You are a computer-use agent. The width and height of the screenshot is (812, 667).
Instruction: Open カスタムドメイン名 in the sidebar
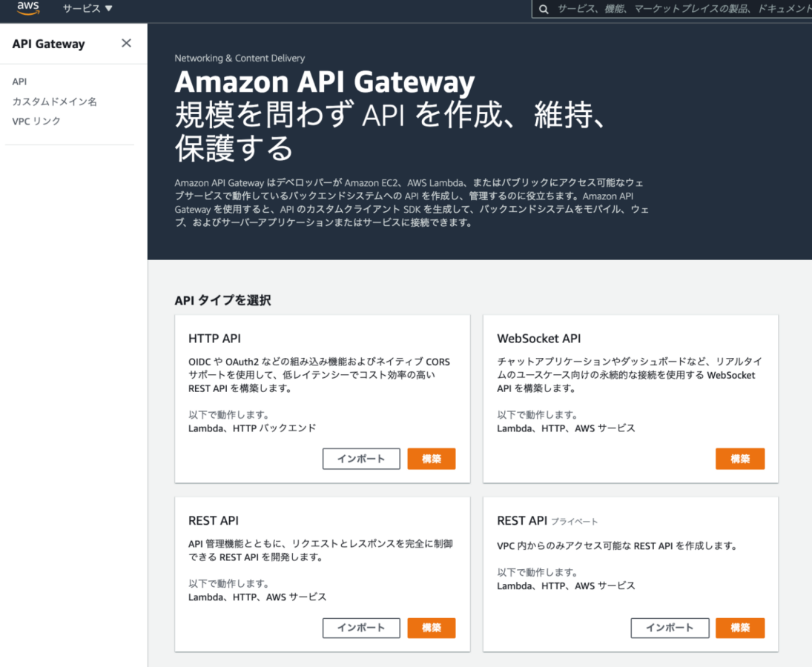pyautogui.click(x=54, y=102)
